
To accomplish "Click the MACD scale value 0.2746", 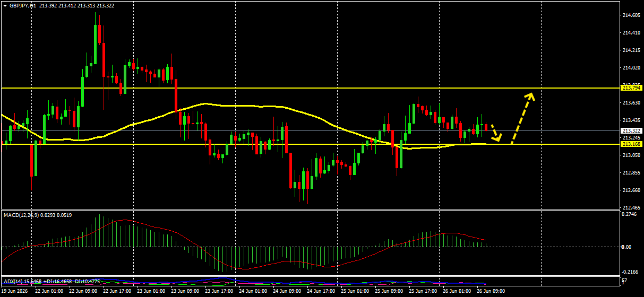I will tap(630, 214).
